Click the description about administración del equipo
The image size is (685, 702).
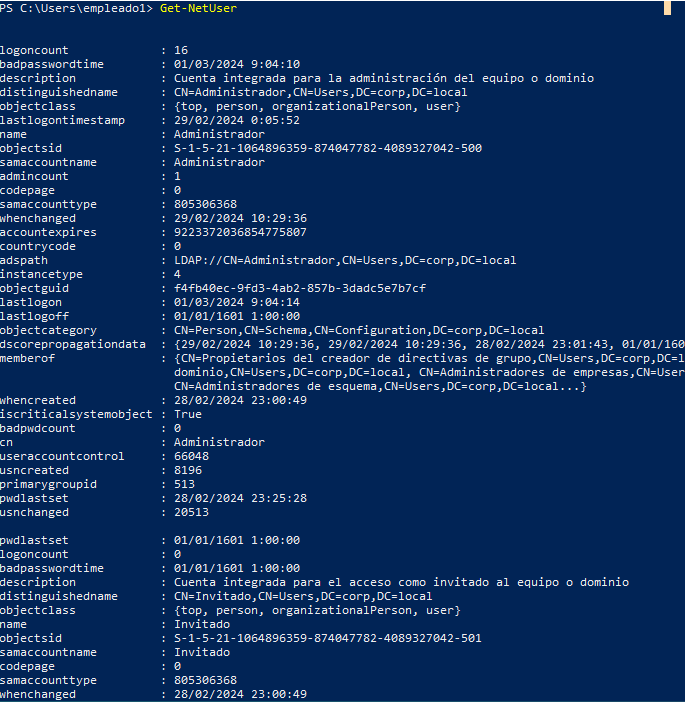pyautogui.click(x=384, y=78)
